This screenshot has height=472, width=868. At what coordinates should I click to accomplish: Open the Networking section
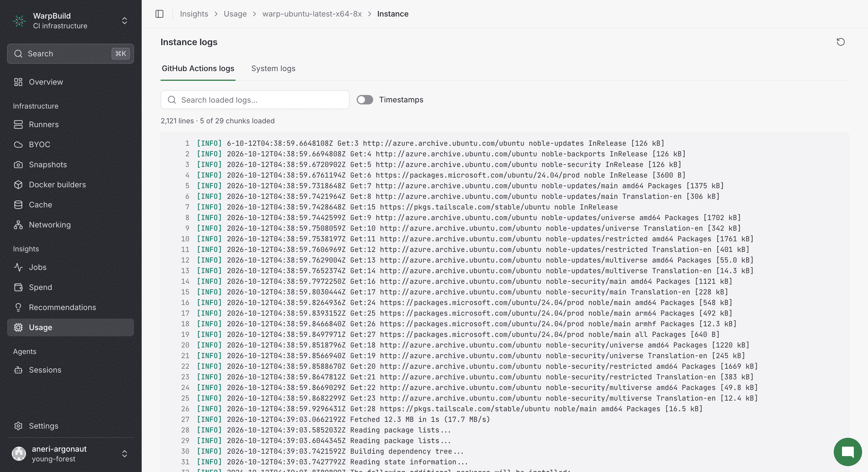click(71, 224)
